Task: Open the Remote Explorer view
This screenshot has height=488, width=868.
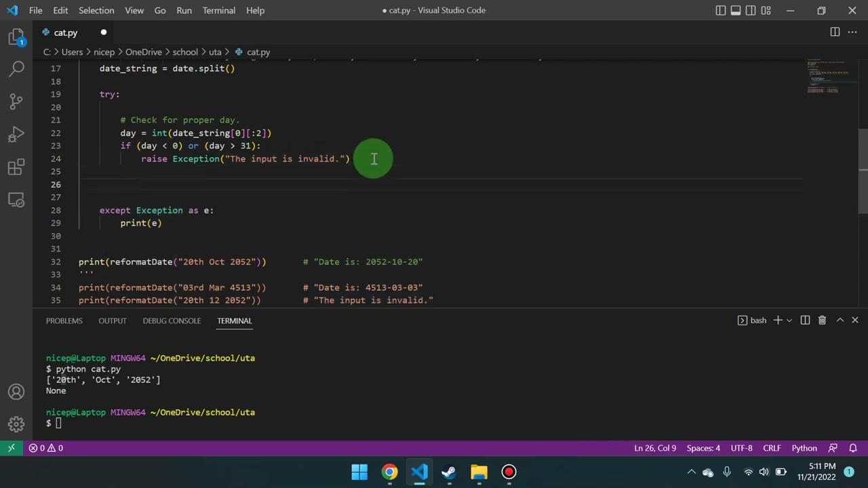Action: coord(16,200)
